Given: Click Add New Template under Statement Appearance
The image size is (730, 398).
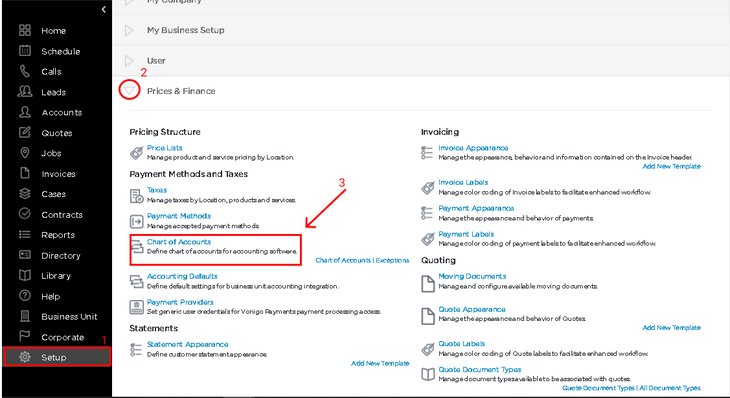Looking at the screenshot, I should [380, 363].
